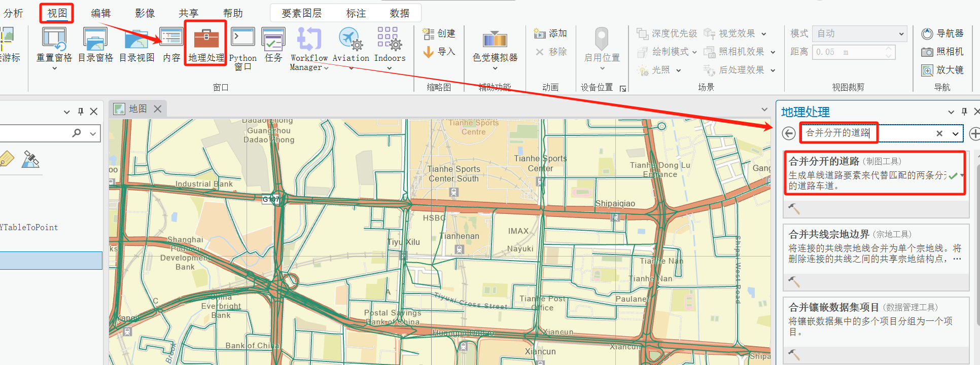This screenshot has width=980, height=365.
Task: Expand the 重置窗格 dropdown arrow
Action: (x=55, y=68)
